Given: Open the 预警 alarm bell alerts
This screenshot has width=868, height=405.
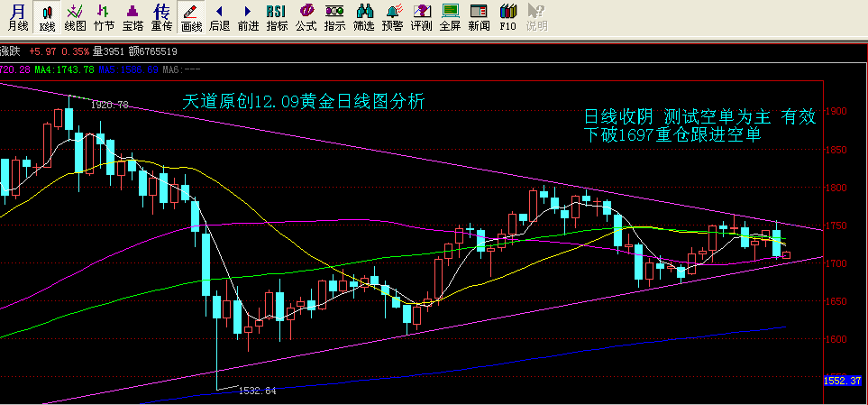Looking at the screenshot, I should [392, 18].
